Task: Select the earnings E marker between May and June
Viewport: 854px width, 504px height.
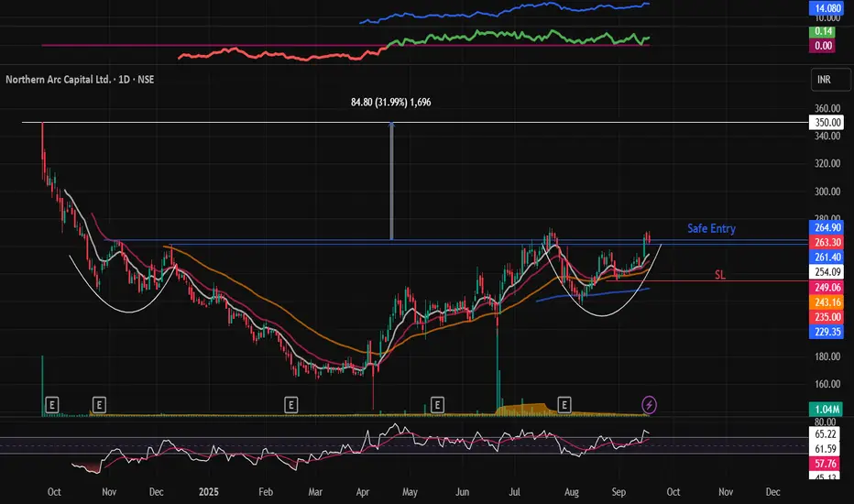Action: 437,403
